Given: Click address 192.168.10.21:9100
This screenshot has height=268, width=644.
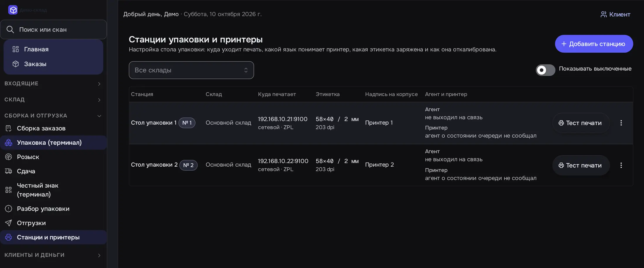Looking at the screenshot, I should 282,119.
